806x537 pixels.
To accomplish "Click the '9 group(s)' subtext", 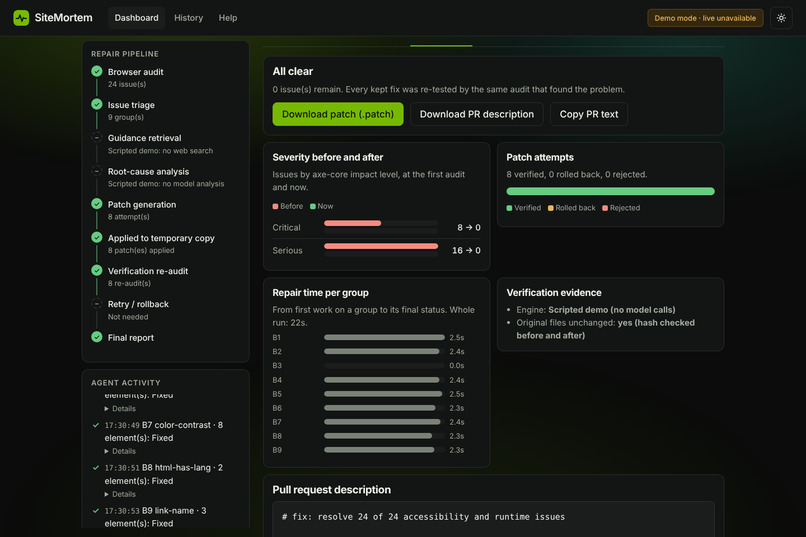I will click(126, 117).
